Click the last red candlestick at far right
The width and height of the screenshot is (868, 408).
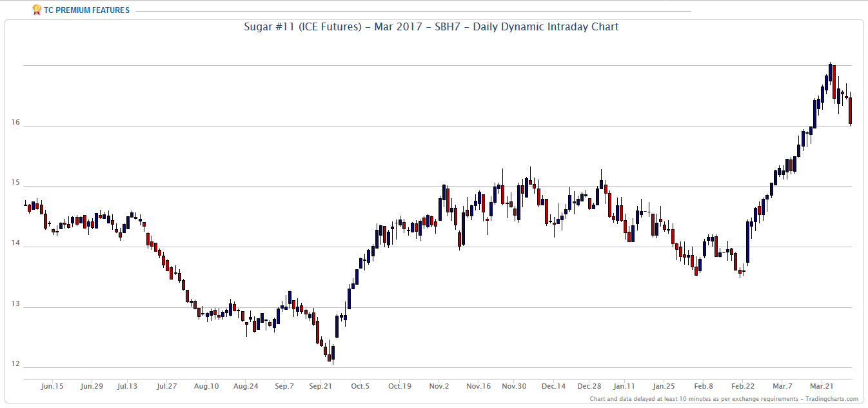click(851, 110)
